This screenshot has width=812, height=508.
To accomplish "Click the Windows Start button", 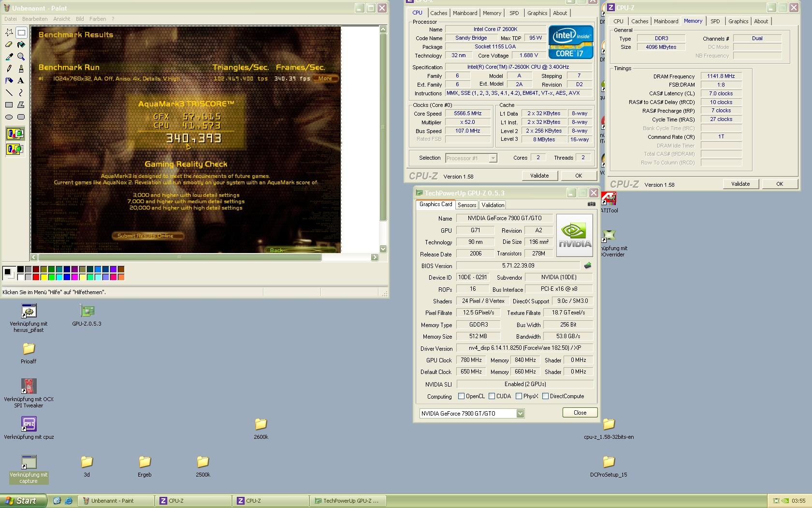I will 24,501.
